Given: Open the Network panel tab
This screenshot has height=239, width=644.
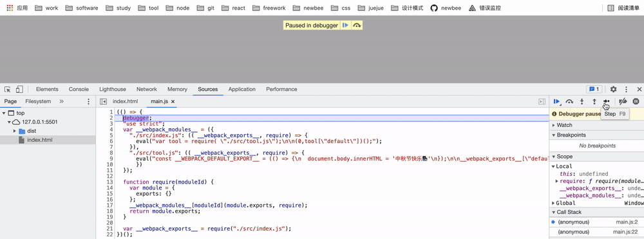Looking at the screenshot, I should (x=147, y=89).
